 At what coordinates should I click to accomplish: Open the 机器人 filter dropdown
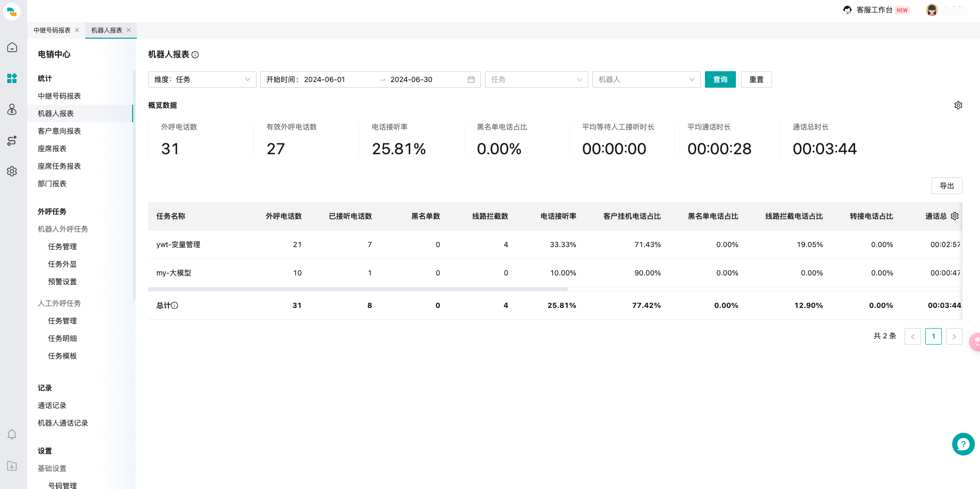[x=647, y=79]
